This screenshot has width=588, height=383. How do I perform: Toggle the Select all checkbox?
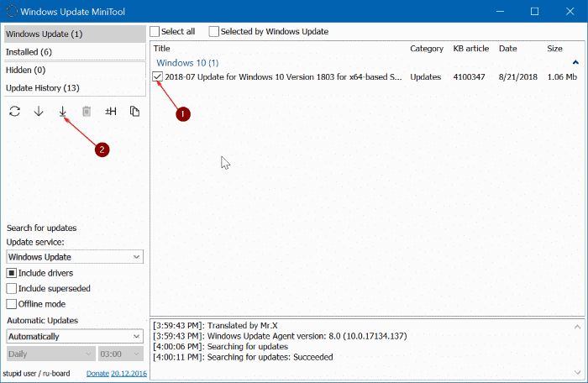[155, 32]
